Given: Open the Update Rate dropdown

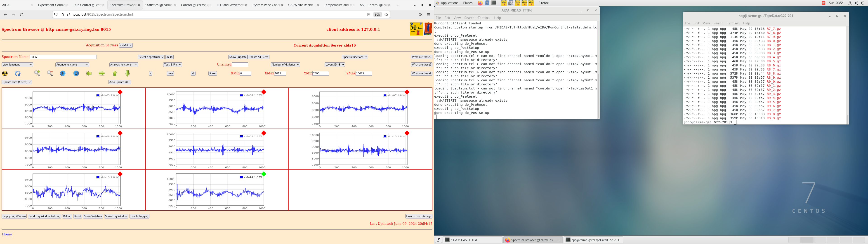Looking at the screenshot, I should (x=17, y=82).
